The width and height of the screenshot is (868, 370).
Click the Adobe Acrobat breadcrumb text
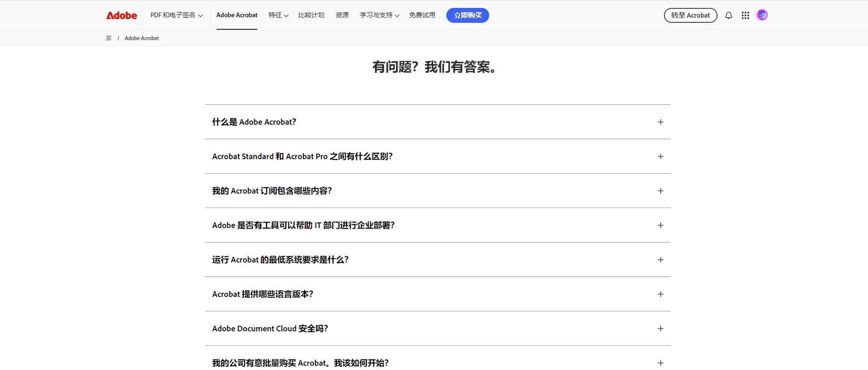point(142,38)
